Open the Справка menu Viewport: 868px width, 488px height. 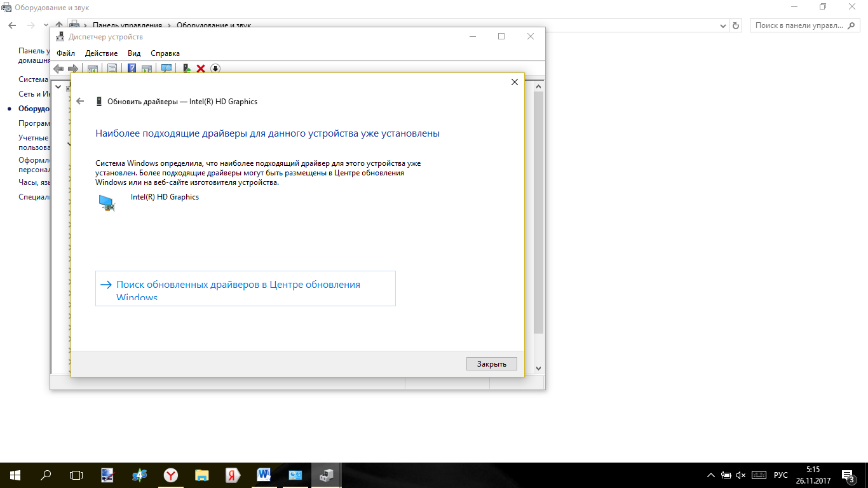(165, 53)
